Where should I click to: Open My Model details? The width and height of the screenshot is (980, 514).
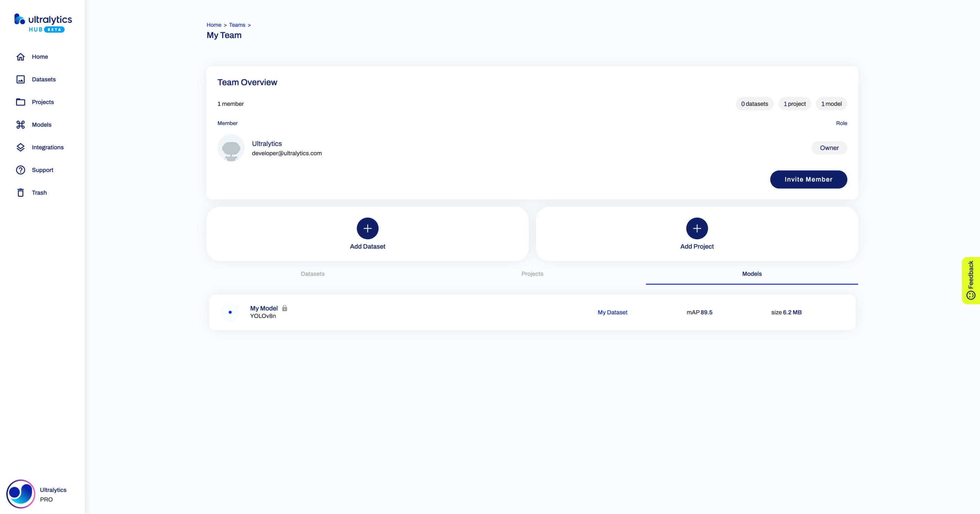[x=264, y=308]
